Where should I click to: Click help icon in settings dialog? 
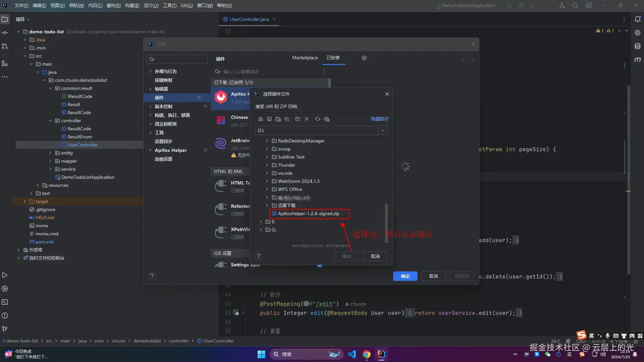pos(152,276)
